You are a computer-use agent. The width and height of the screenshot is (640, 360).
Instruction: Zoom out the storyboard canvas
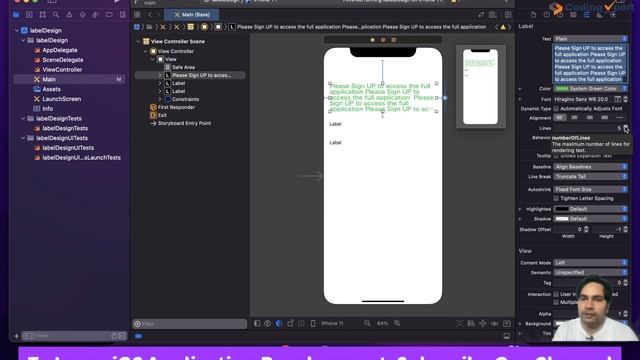click(367, 323)
